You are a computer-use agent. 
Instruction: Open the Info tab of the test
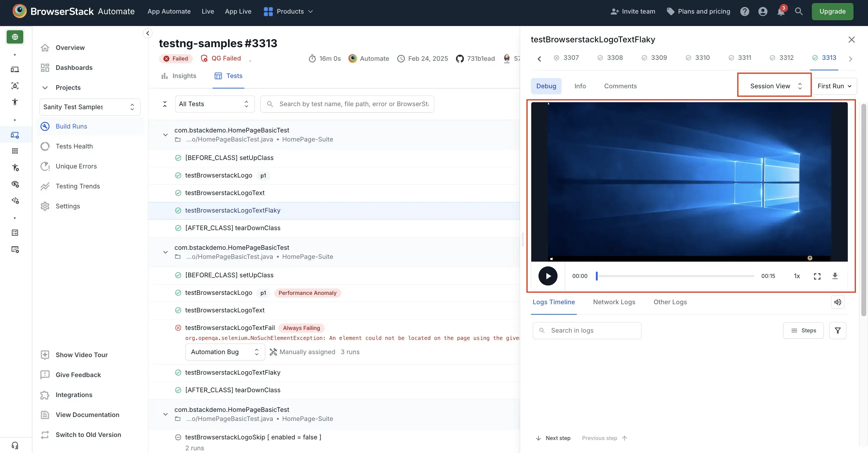[580, 86]
